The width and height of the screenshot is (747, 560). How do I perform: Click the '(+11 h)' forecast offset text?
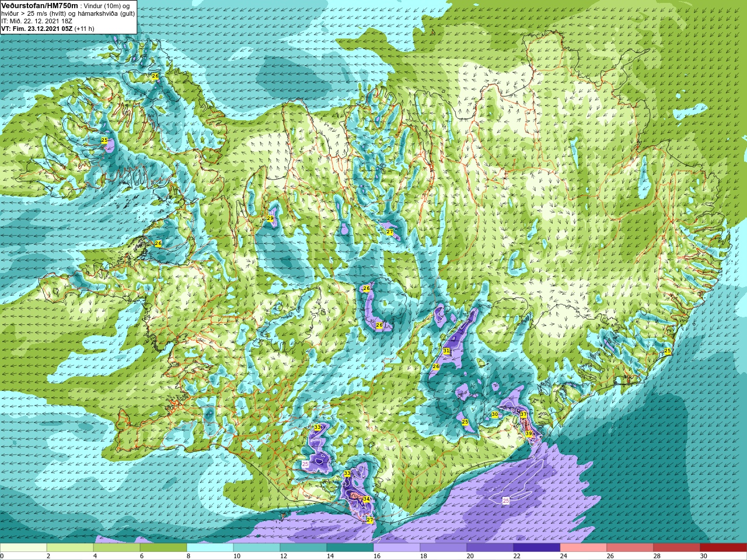point(85,29)
